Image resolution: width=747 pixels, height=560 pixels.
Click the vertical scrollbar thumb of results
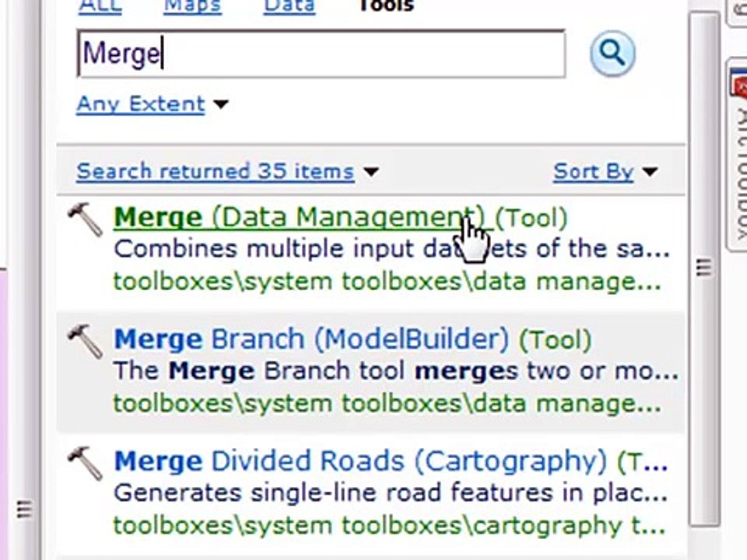point(703,268)
